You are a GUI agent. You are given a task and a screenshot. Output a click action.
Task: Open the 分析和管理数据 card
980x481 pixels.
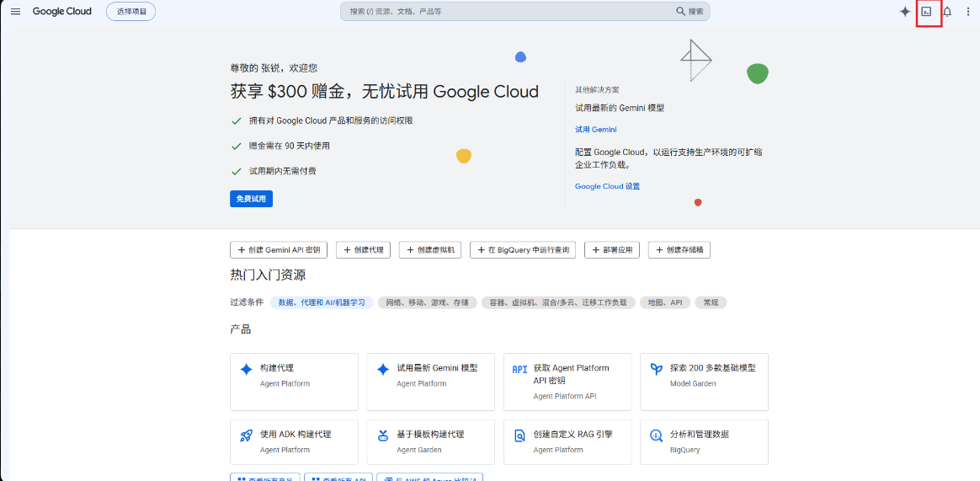(705, 442)
